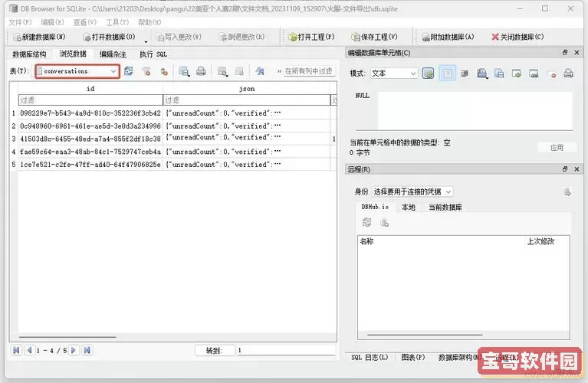Viewport: 588px width, 383px height.
Task: Click 写入更改(W) button
Action: coord(179,37)
